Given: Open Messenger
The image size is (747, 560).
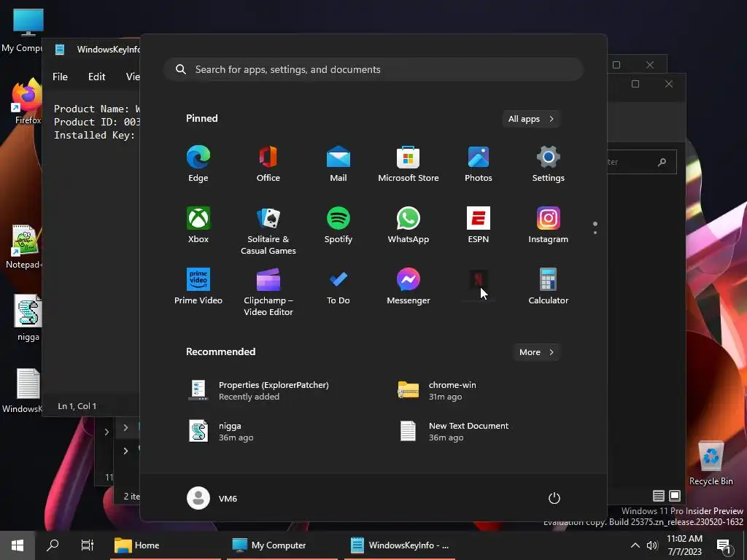Looking at the screenshot, I should coord(409,286).
